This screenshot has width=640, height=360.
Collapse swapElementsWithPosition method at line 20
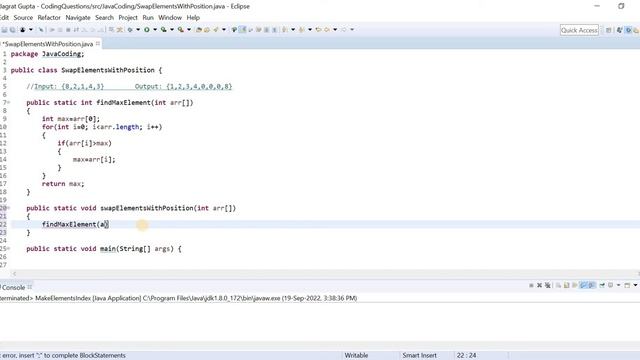pyautogui.click(x=9, y=208)
